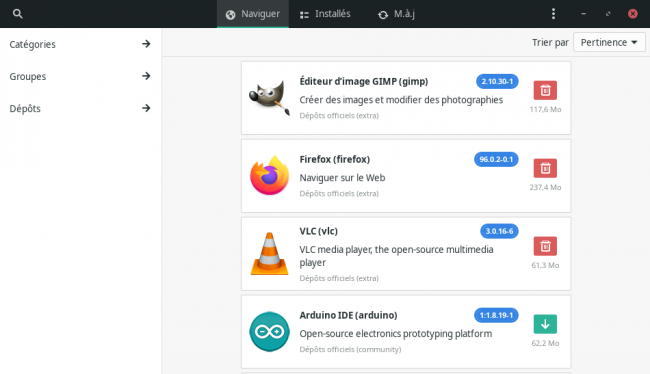Viewport: 650px width, 374px height.
Task: Install Arduino IDE with download arrow button
Action: (x=545, y=324)
